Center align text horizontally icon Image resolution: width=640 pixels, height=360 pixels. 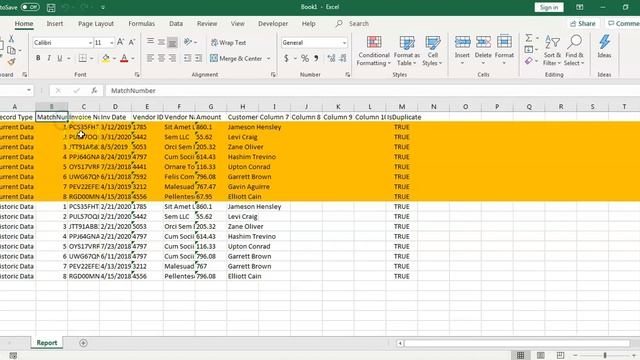(162, 58)
